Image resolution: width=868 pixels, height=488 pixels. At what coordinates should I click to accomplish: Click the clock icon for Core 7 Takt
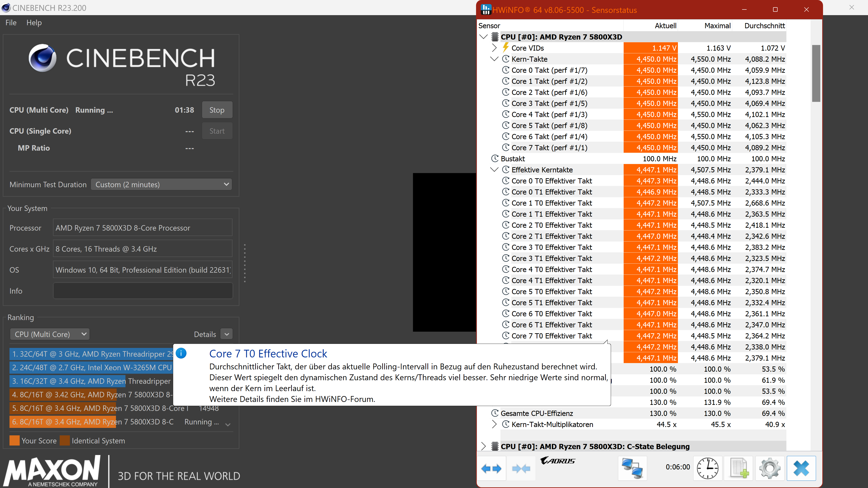pos(505,148)
